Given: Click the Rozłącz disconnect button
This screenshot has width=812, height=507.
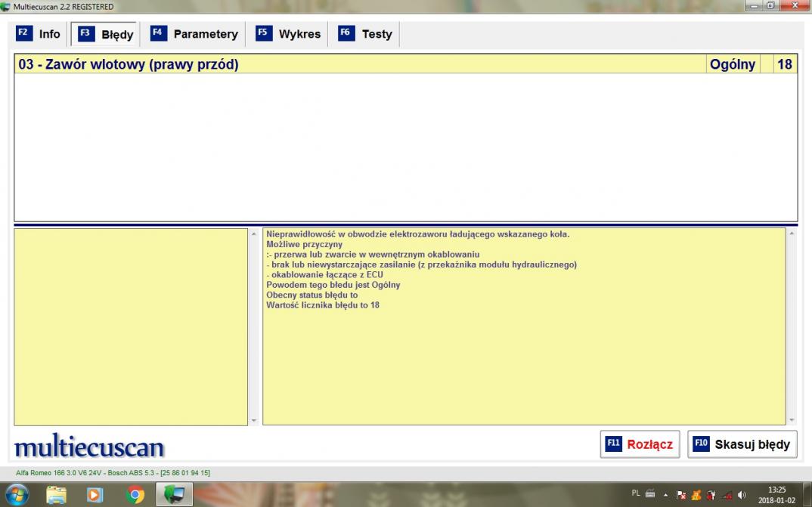Looking at the screenshot, I should coord(640,444).
